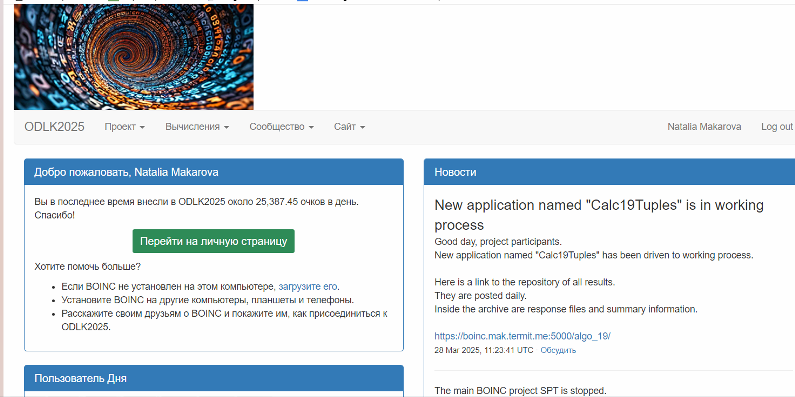795x397 pixels.
Task: Follow the загрузите его download link
Action: [x=308, y=286]
